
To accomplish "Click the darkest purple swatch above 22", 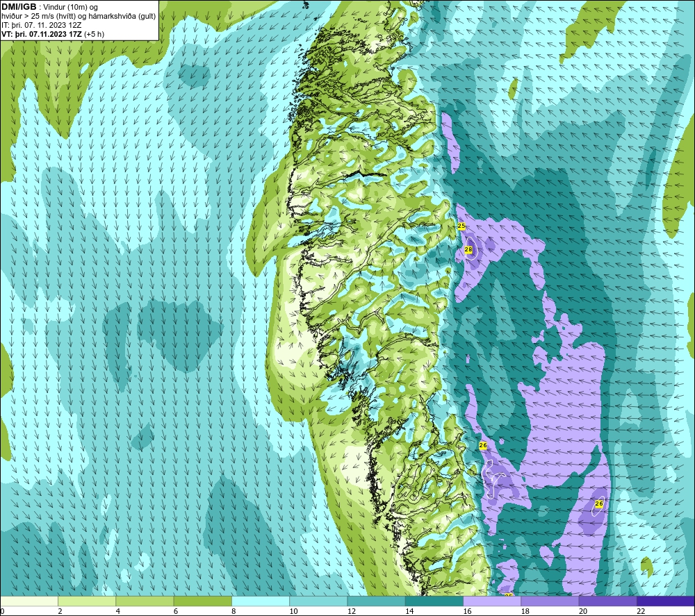I will [x=666, y=601].
